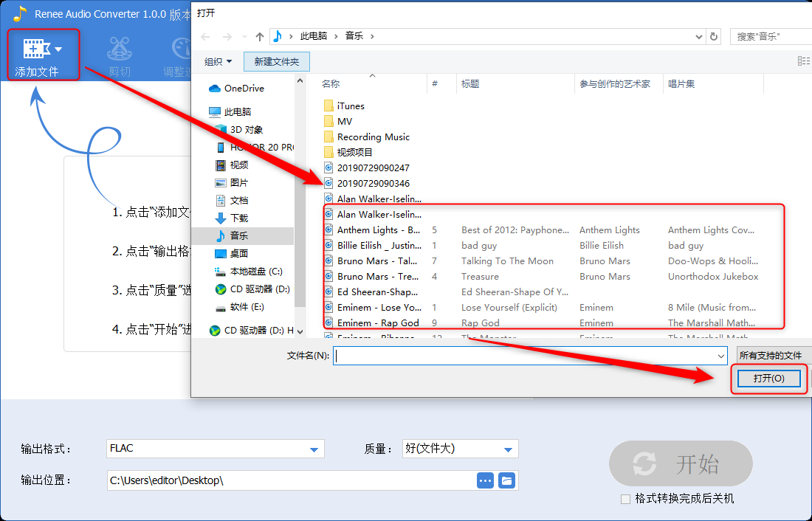
Task: Click 此电脑 in the address path
Action: pos(314,35)
